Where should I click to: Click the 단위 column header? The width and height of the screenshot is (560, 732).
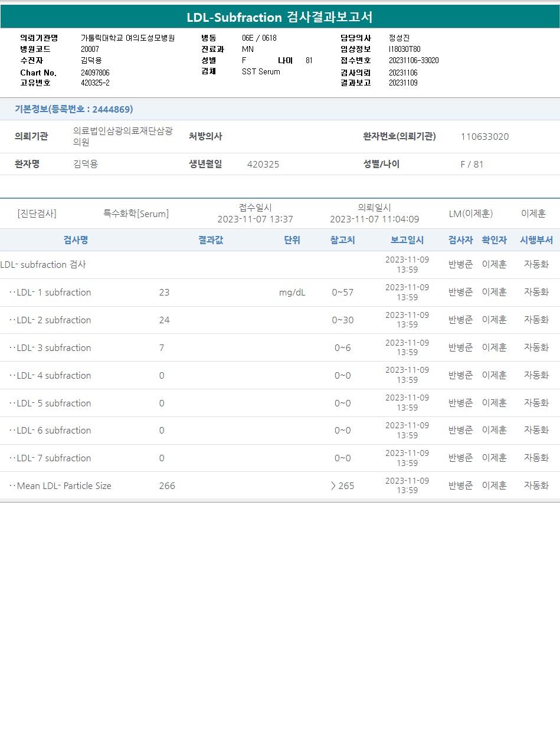point(292,240)
